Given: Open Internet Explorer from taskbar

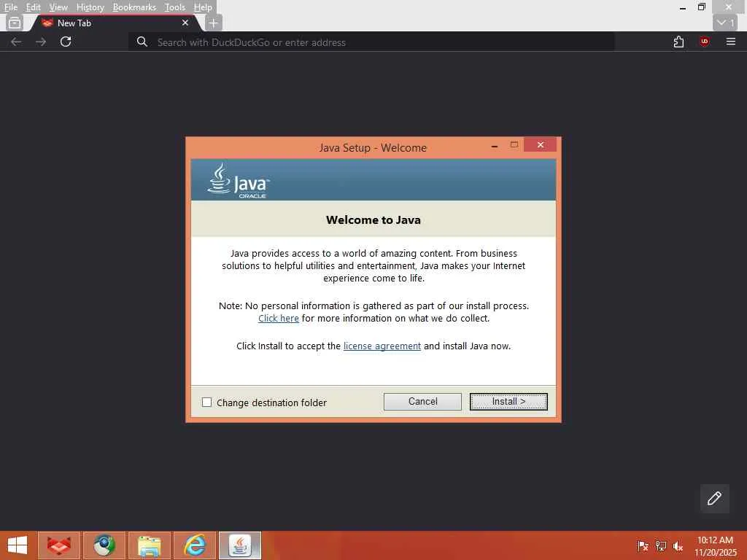Looking at the screenshot, I should tap(195, 545).
